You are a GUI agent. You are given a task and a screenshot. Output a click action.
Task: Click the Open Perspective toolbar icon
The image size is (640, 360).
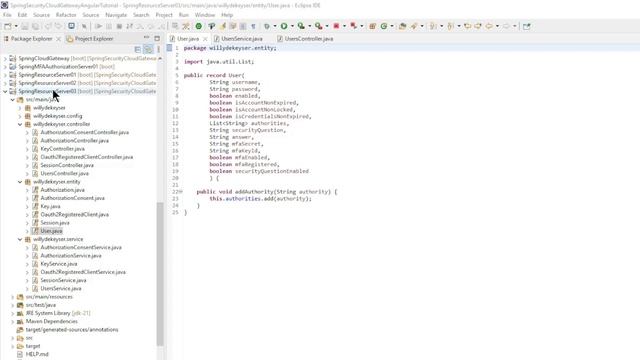click(x=527, y=26)
